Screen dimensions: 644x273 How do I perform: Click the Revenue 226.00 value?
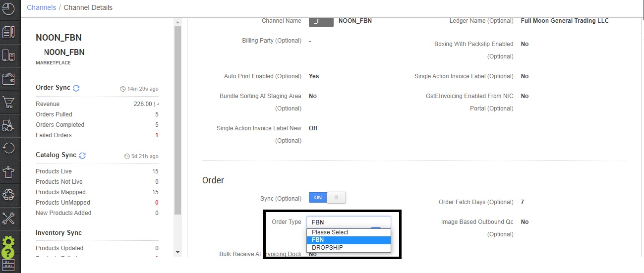pyautogui.click(x=145, y=104)
